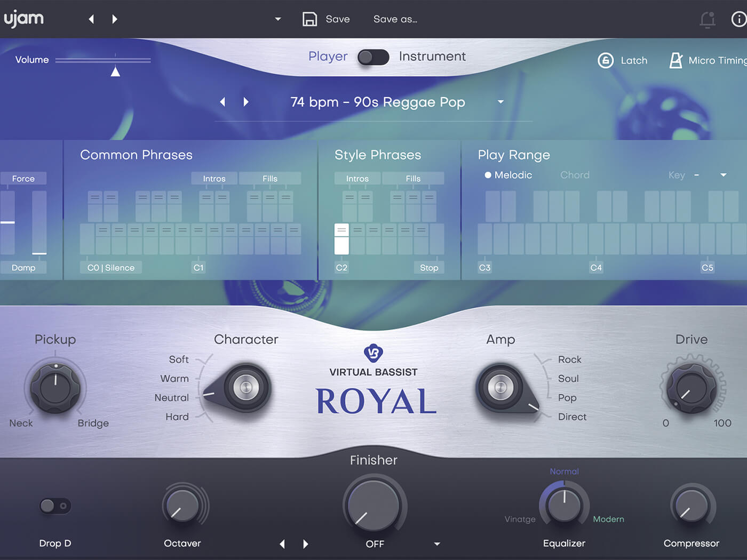Click the Amp selector knob
Viewport: 747px width, 560px height.
click(x=500, y=387)
